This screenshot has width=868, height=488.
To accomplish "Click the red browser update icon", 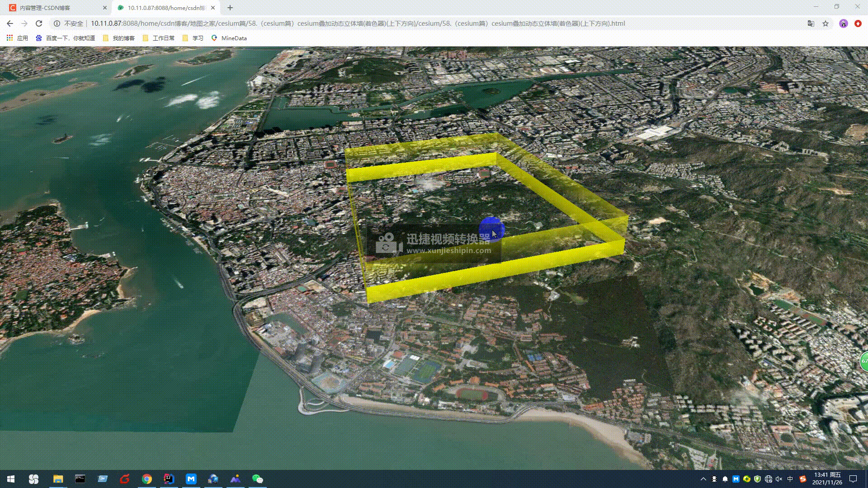I will [858, 23].
